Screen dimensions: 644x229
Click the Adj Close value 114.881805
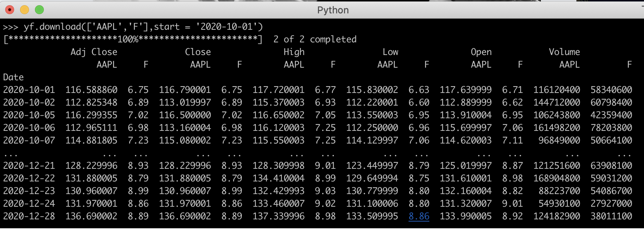tap(91, 141)
